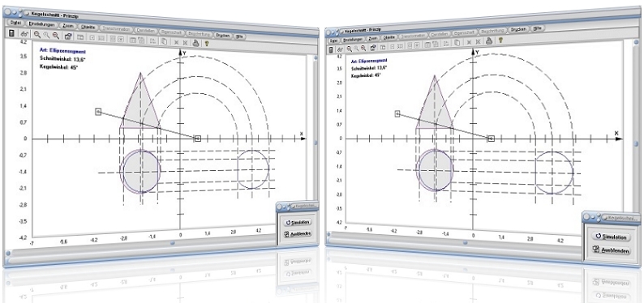Click the glasses view icon in right window

(340, 49)
